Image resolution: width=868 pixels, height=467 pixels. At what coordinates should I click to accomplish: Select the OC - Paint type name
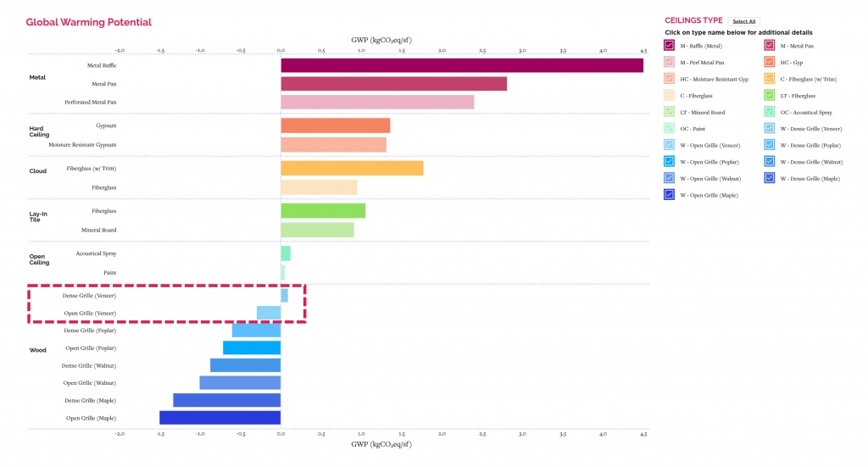coord(694,128)
